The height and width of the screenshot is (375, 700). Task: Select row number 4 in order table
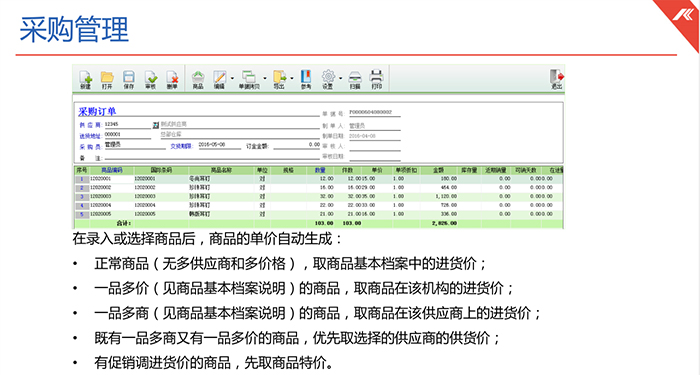[x=82, y=206]
